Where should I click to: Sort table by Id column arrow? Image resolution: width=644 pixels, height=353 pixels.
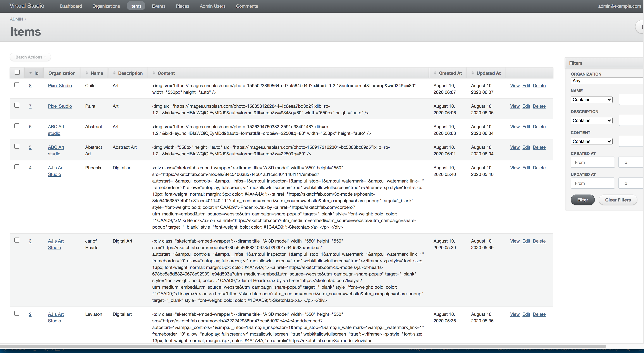tap(30, 73)
